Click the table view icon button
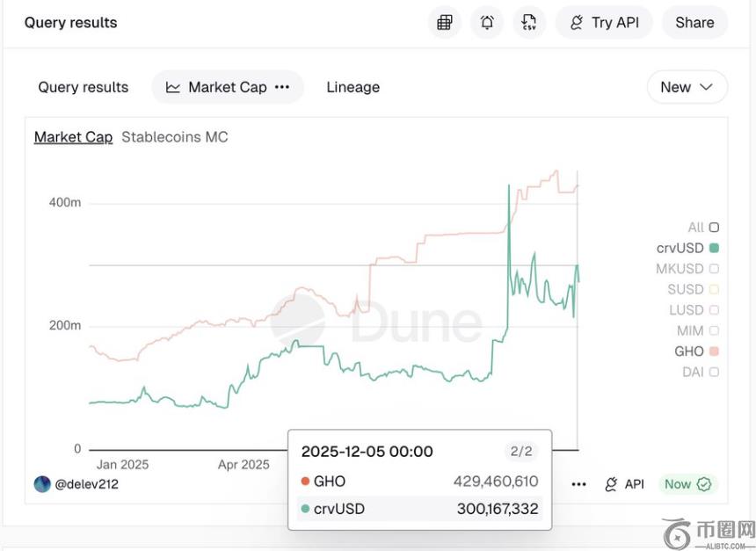 (445, 23)
